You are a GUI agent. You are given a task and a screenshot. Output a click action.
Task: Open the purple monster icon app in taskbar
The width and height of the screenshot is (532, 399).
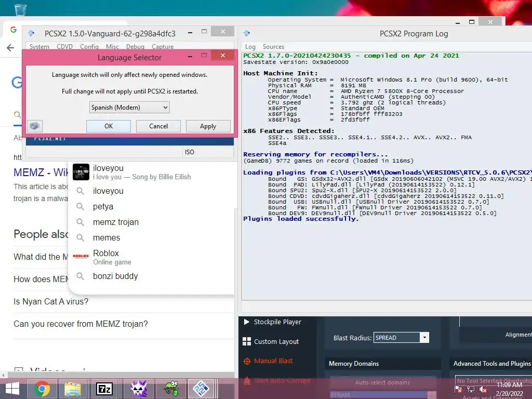(x=139, y=389)
